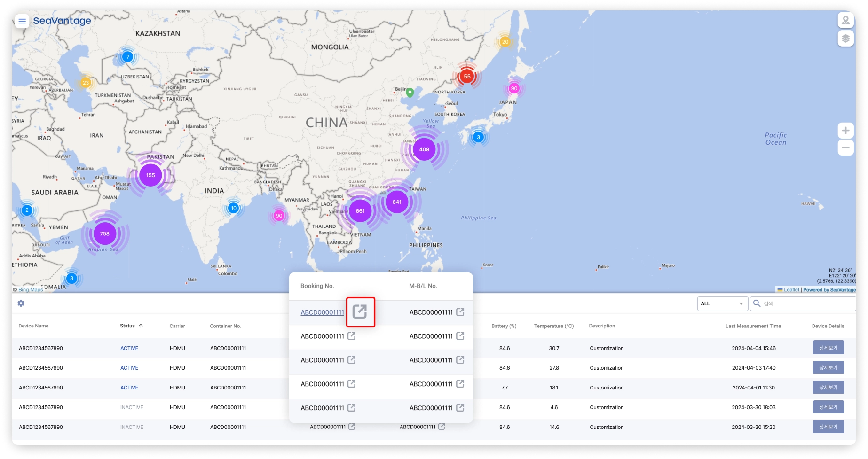Click the green pin marker near Beijing
The height and width of the screenshot is (459, 868).
tap(410, 92)
